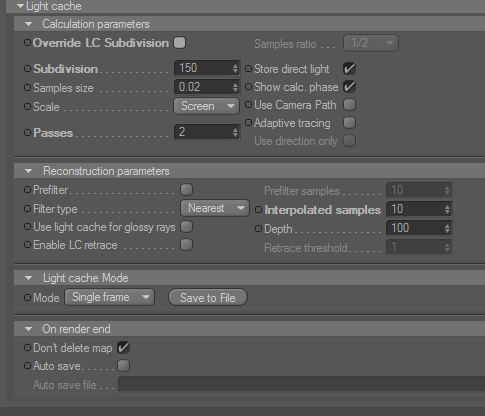Click the Samples size stepper arrows
This screenshot has height=416, width=485.
coord(236,87)
